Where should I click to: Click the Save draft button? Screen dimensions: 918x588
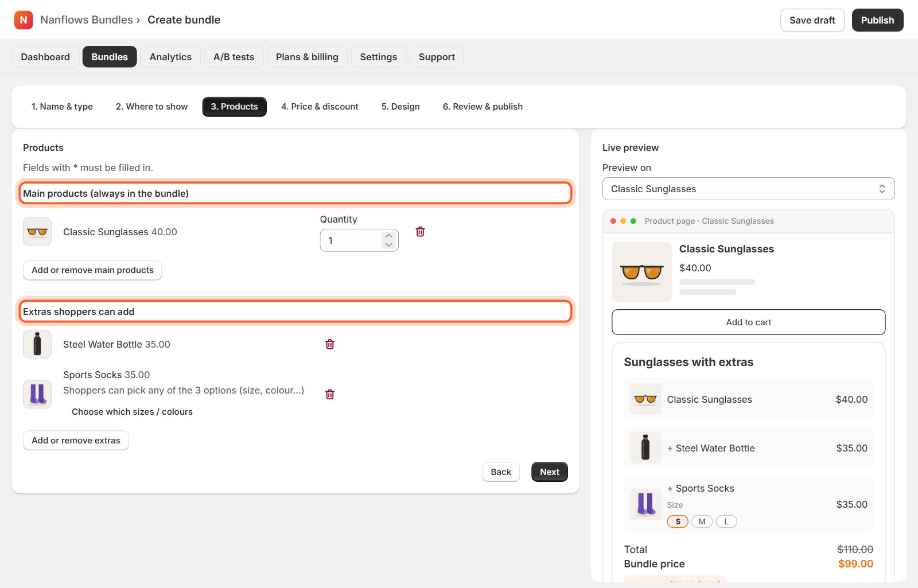tap(812, 20)
